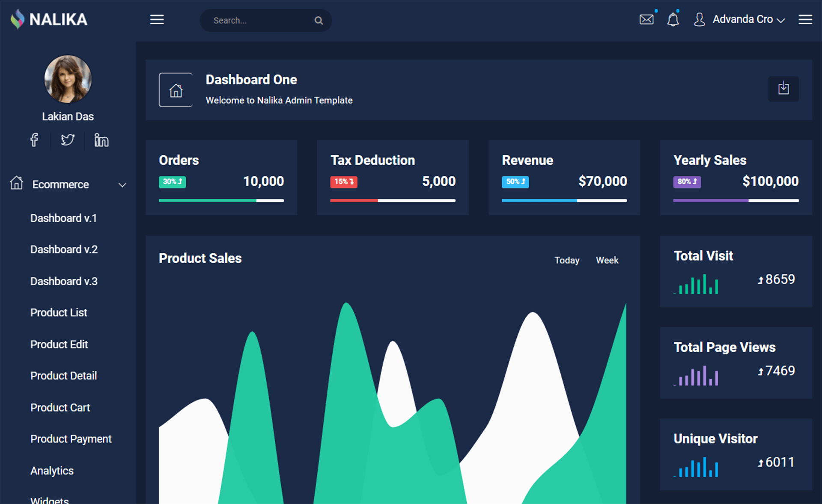Click the bell notification icon
Viewport: 822px width, 504px height.
672,19
